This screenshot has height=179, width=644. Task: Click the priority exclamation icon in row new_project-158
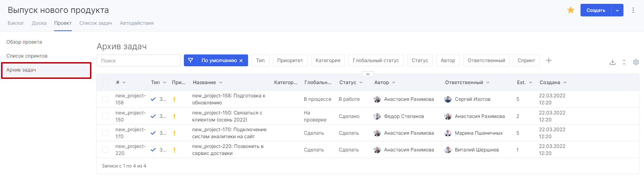click(x=174, y=99)
